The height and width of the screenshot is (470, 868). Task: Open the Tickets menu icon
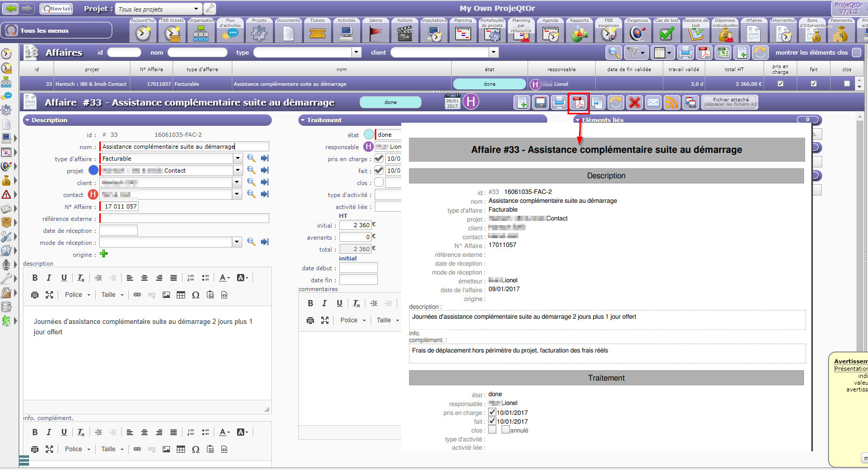[x=317, y=31]
